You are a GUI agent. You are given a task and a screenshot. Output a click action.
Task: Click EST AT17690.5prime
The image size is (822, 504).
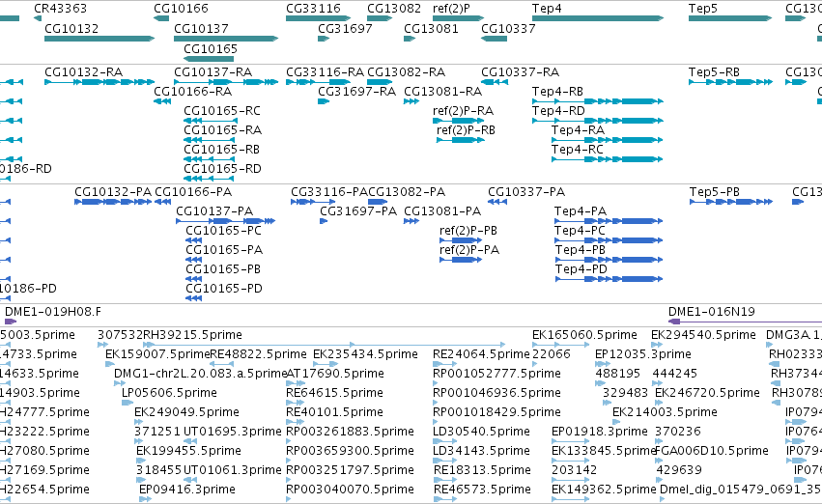(x=335, y=374)
